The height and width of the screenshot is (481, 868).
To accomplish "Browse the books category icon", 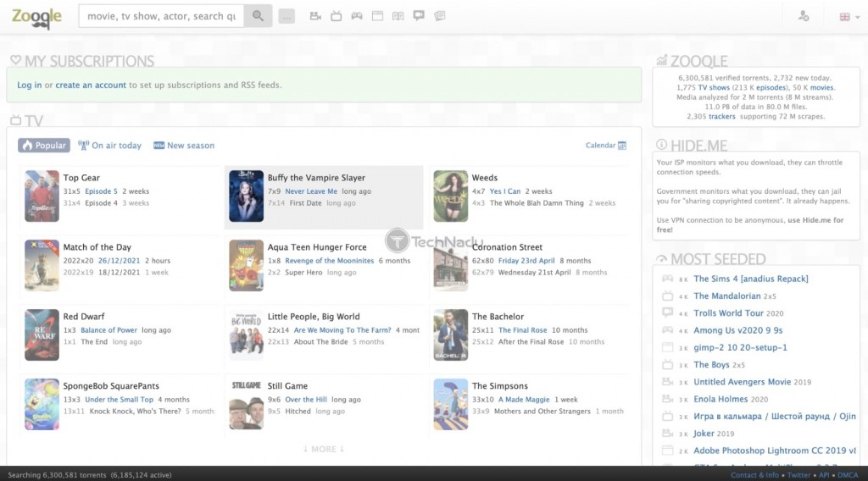I will [x=398, y=16].
